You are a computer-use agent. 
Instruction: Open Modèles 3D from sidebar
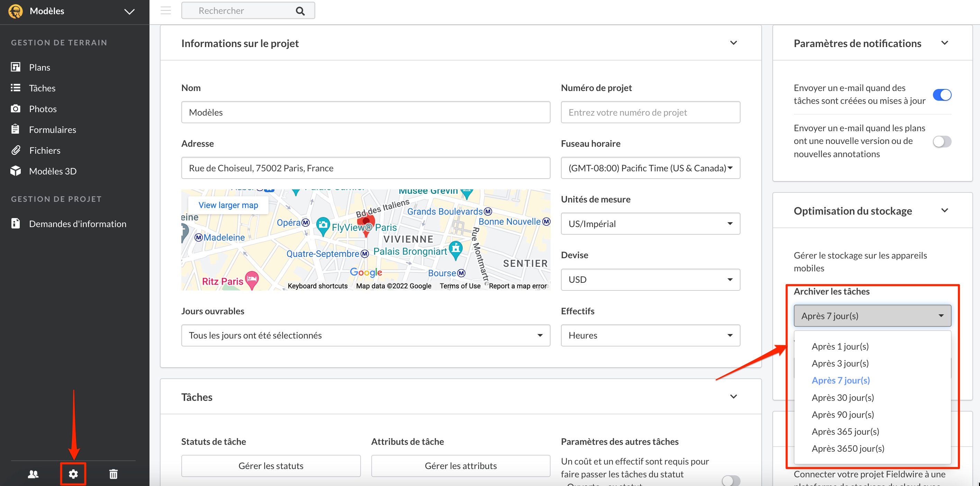point(53,171)
